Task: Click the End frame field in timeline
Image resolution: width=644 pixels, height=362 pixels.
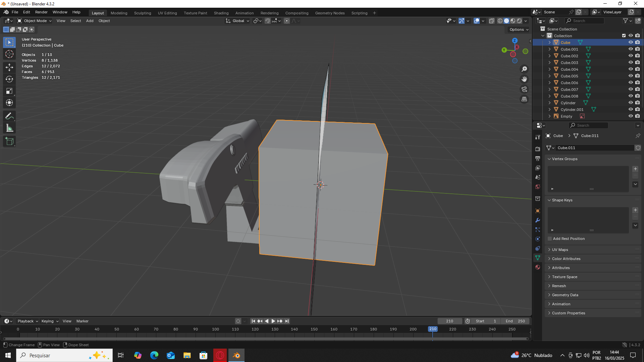Action: 515,321
